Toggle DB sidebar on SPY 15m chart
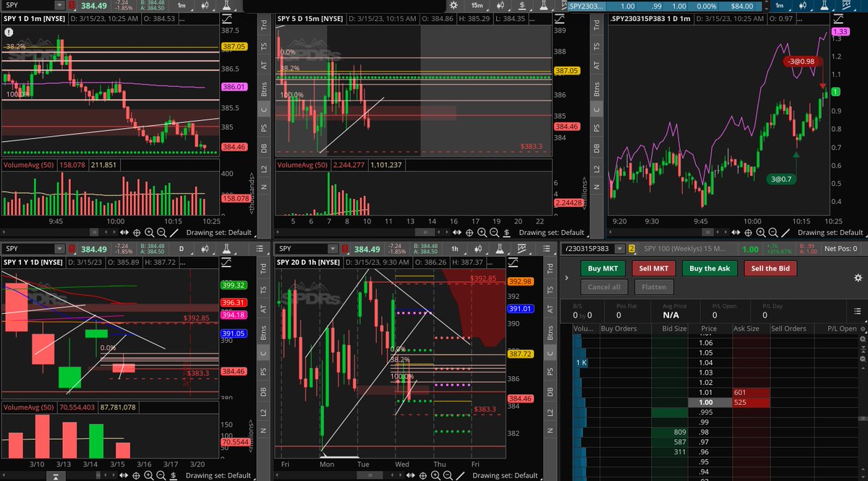The image size is (868, 481). (597, 148)
